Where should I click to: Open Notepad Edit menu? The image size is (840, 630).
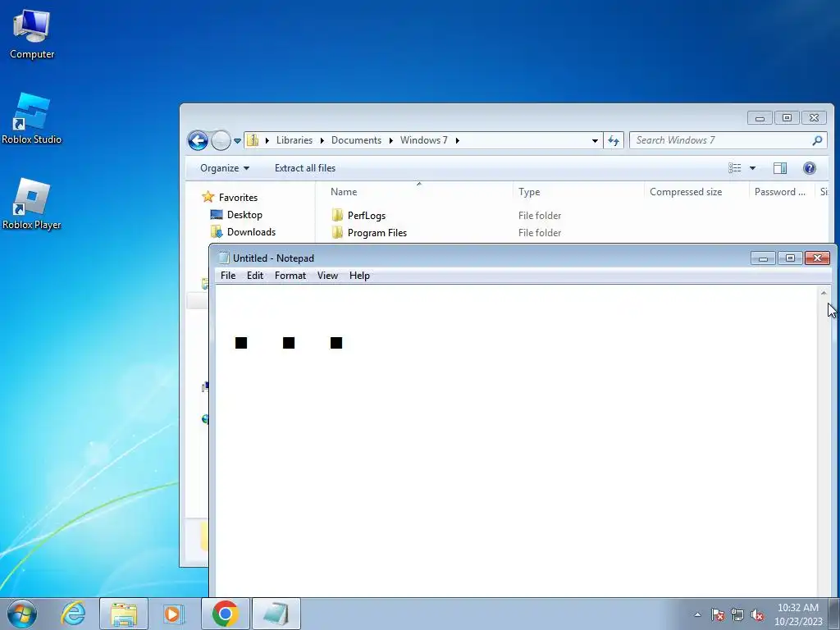(x=255, y=276)
